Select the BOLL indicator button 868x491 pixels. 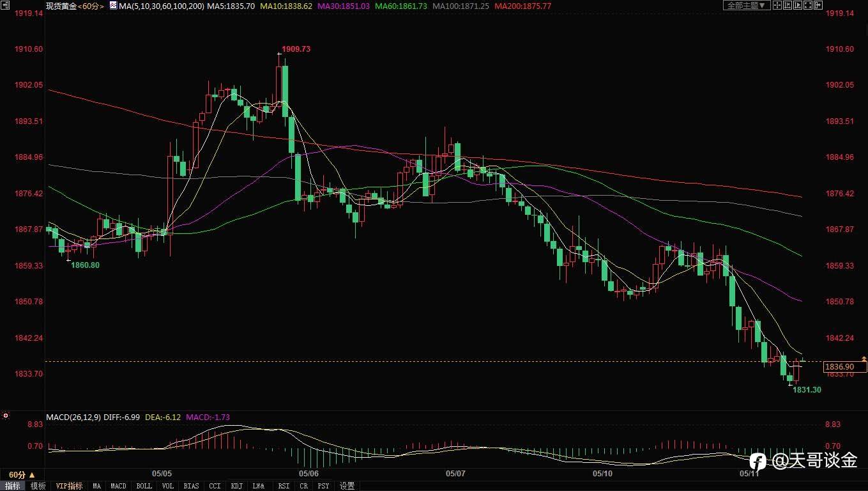click(144, 486)
